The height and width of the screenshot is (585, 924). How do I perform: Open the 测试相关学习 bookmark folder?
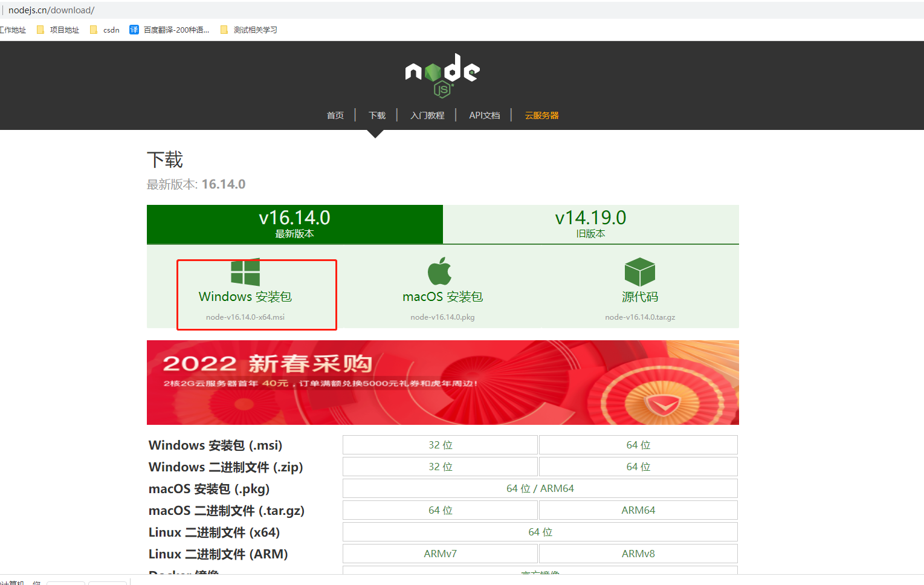(248, 30)
